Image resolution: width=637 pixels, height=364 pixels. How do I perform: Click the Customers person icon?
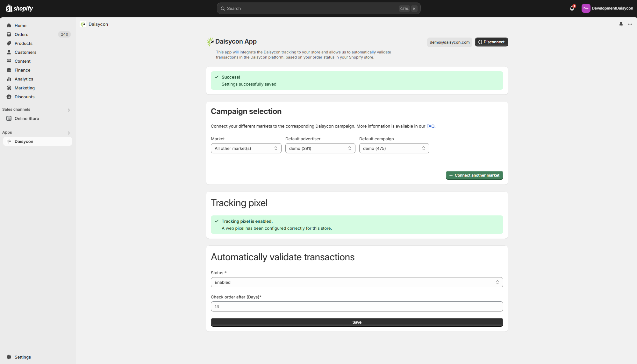click(x=9, y=52)
